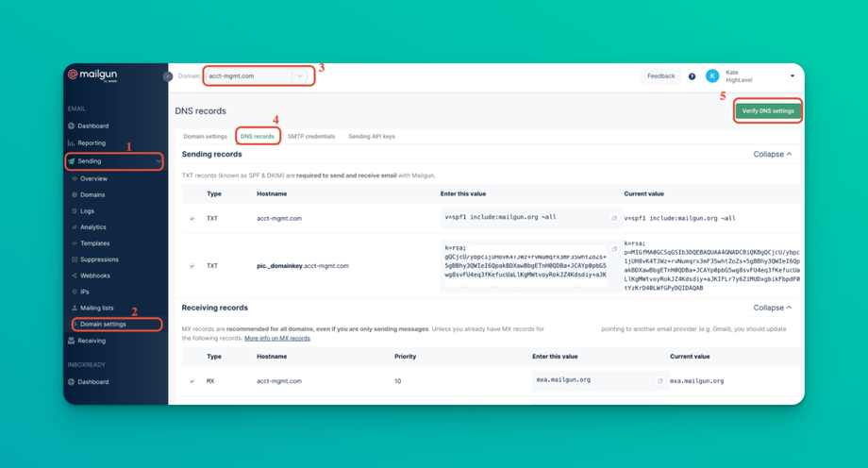868x468 pixels.
Task: Collapse the Sending records section
Action: [x=772, y=154]
